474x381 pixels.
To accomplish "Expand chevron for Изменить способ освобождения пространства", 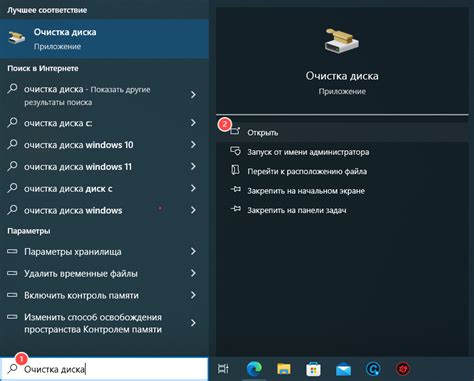I will click(193, 323).
